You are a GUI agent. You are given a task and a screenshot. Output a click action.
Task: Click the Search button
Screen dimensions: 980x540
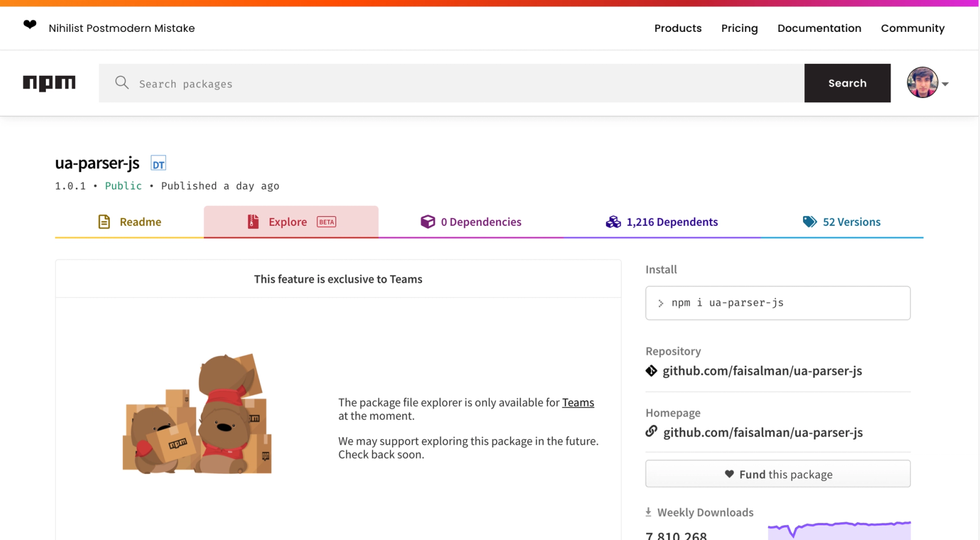(x=847, y=83)
